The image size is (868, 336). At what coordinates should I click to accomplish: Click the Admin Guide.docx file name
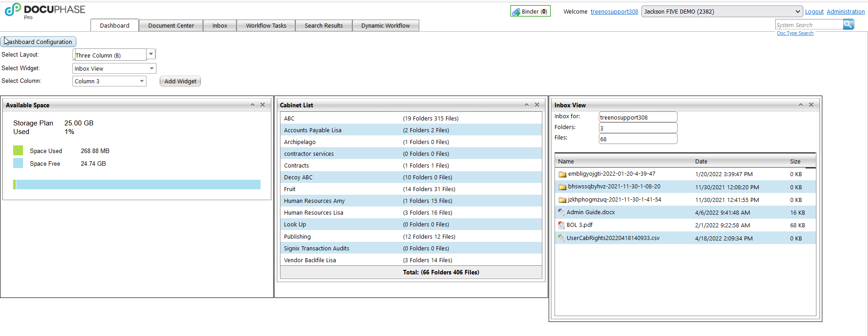click(591, 212)
